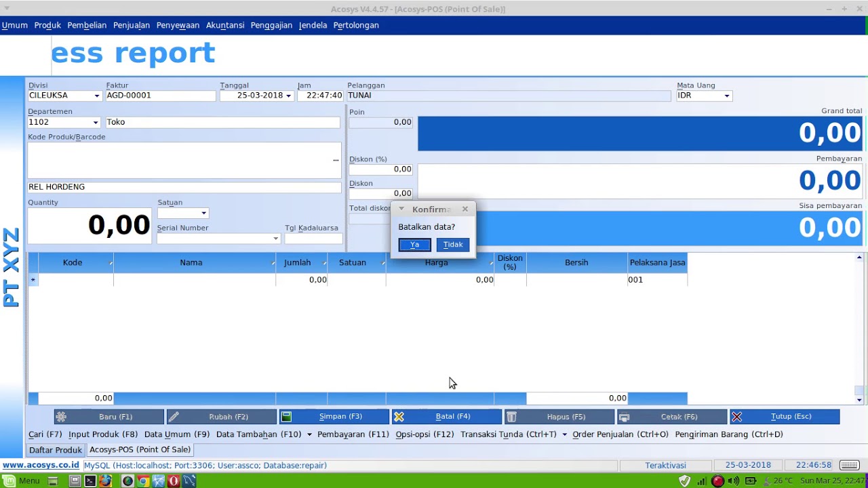Open the Penjualan menu

[132, 25]
